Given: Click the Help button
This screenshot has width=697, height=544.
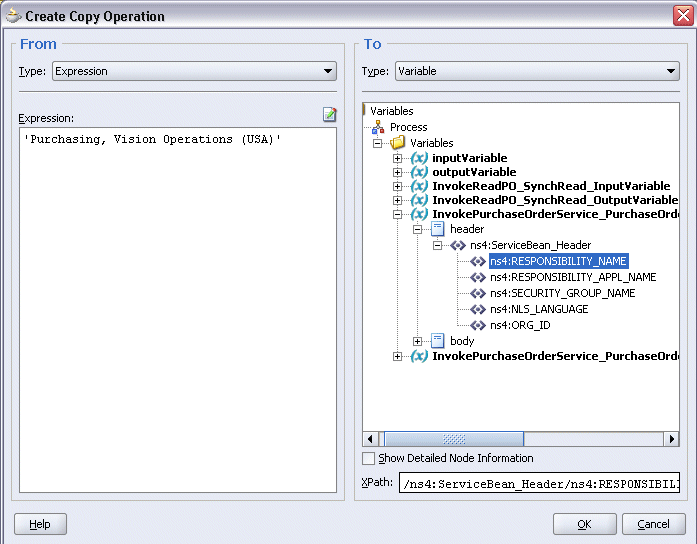Looking at the screenshot, I should point(40,524).
